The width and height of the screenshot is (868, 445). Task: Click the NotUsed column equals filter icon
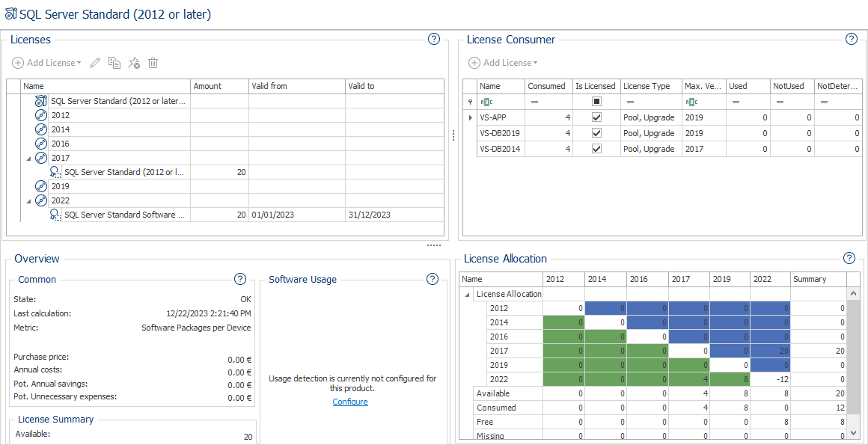pos(780,102)
